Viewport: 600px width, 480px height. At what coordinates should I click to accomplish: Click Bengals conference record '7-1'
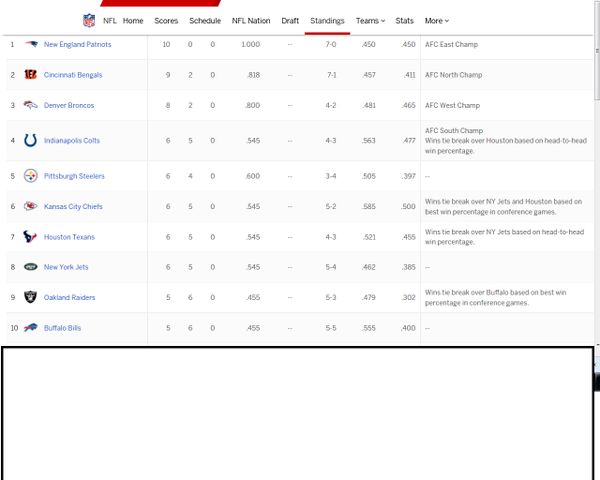(331, 75)
